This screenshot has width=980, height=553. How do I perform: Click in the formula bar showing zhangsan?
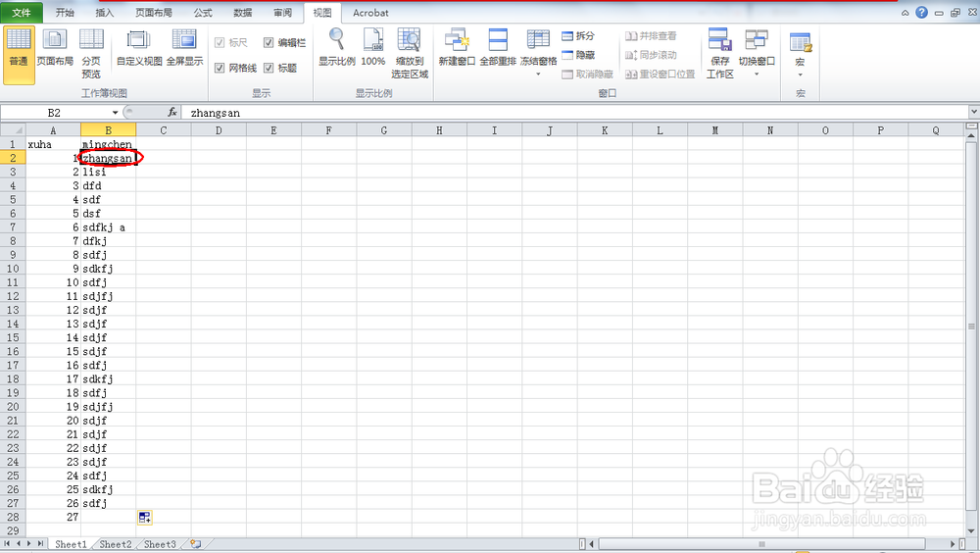click(575, 113)
